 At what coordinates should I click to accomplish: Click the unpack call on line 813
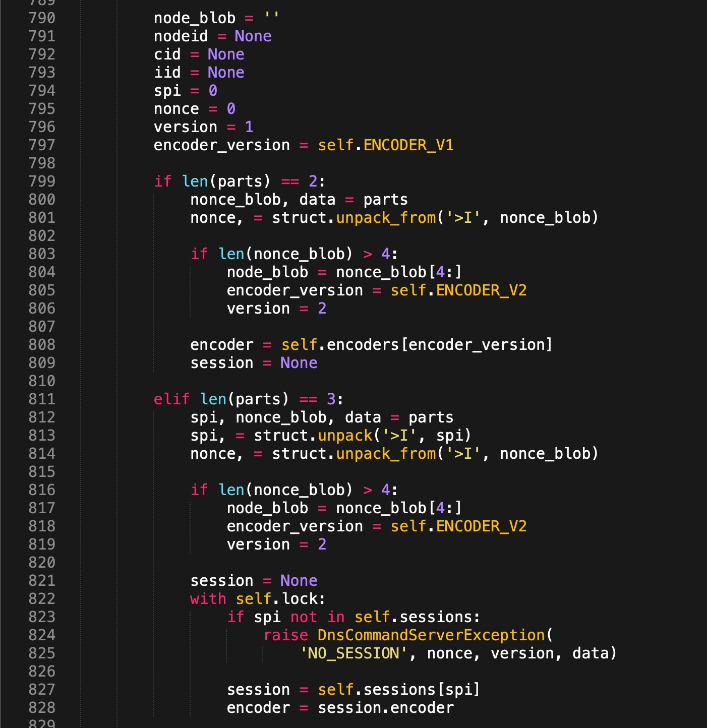click(x=345, y=436)
